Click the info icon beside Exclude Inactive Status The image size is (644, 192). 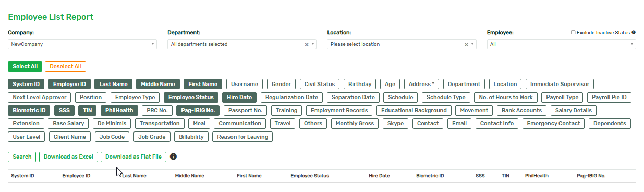(x=634, y=32)
